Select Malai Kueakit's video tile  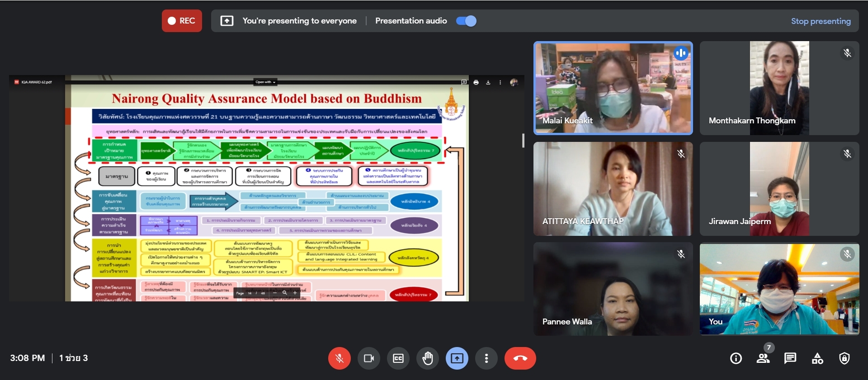click(613, 88)
